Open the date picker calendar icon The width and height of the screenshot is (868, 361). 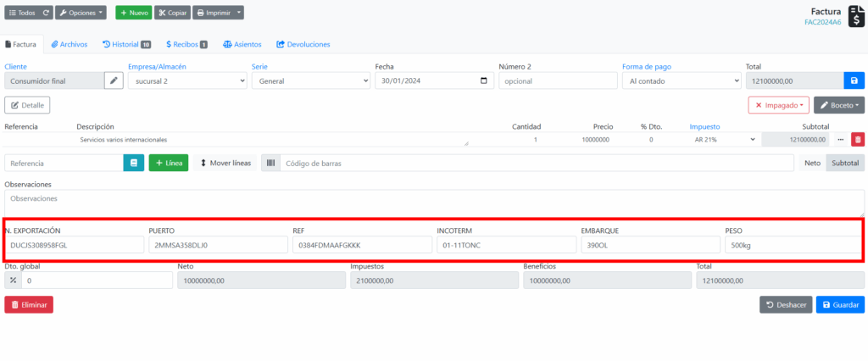(x=483, y=81)
